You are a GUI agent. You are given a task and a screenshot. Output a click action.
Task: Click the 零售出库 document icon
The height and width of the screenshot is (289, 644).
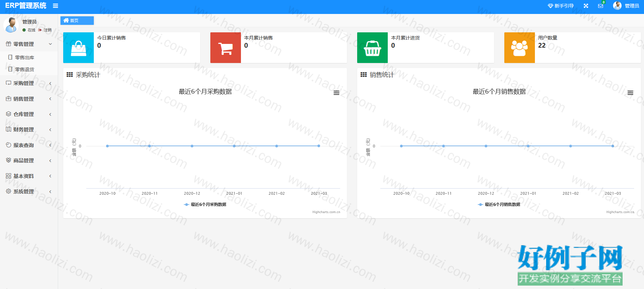point(10,57)
